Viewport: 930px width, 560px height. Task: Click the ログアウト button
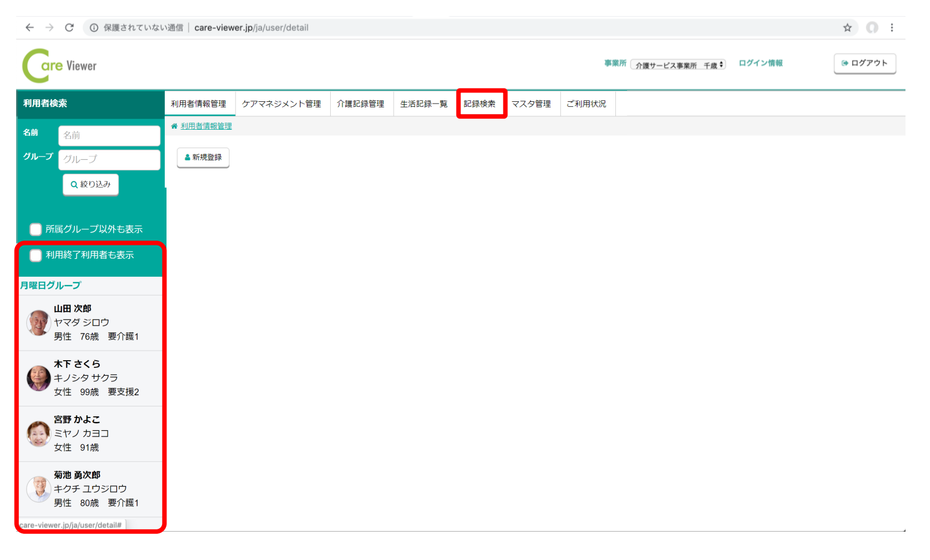[864, 63]
